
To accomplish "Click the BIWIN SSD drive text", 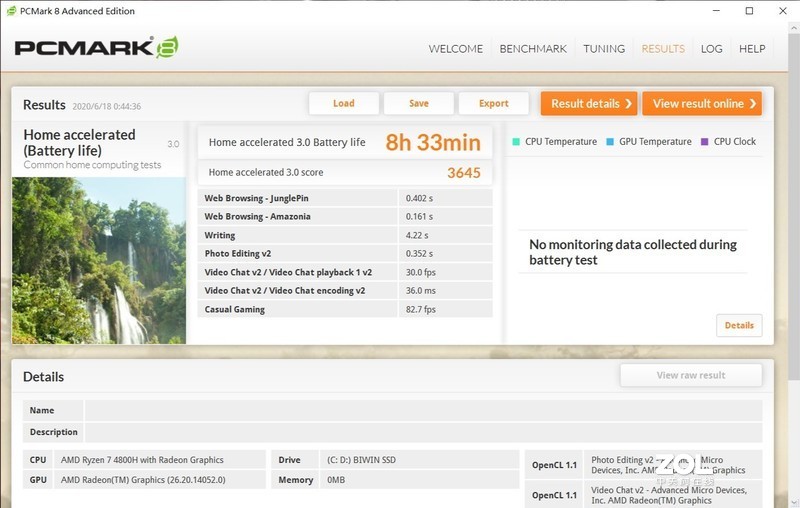I will (361, 460).
